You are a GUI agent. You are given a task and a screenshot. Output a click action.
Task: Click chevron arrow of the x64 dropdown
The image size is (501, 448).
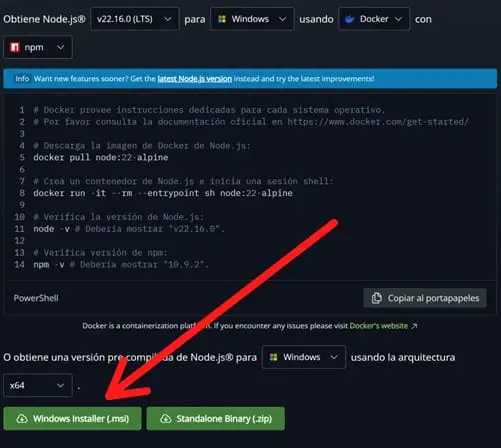tap(60, 386)
